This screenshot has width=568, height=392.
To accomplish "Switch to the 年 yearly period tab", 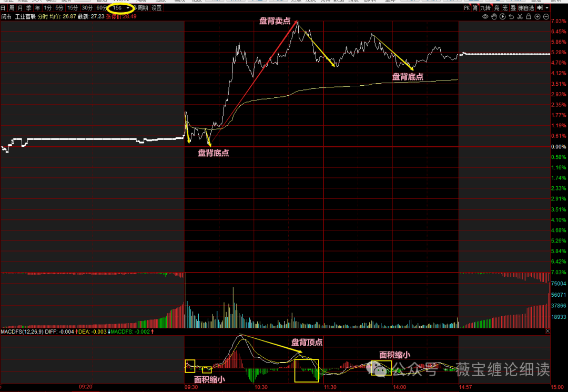I will (x=37, y=7).
